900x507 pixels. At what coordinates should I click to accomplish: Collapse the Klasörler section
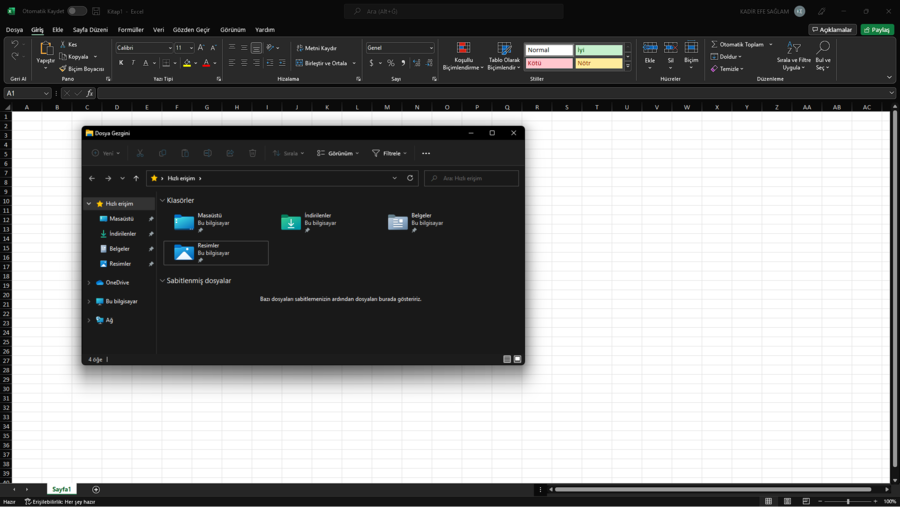click(163, 200)
